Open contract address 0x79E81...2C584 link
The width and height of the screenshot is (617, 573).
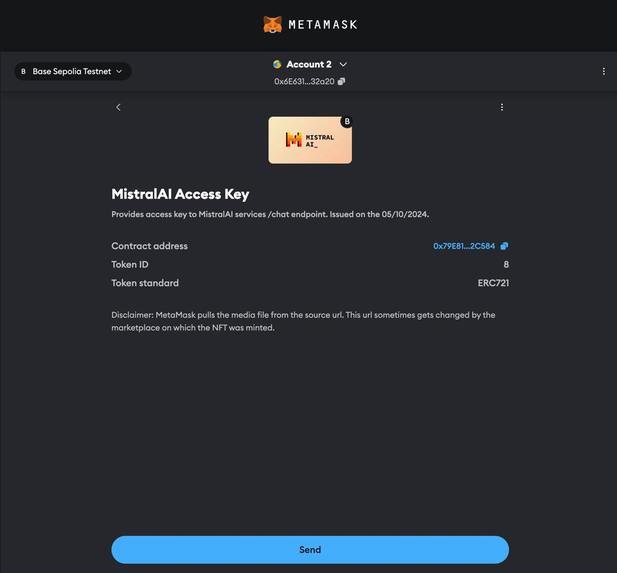464,246
